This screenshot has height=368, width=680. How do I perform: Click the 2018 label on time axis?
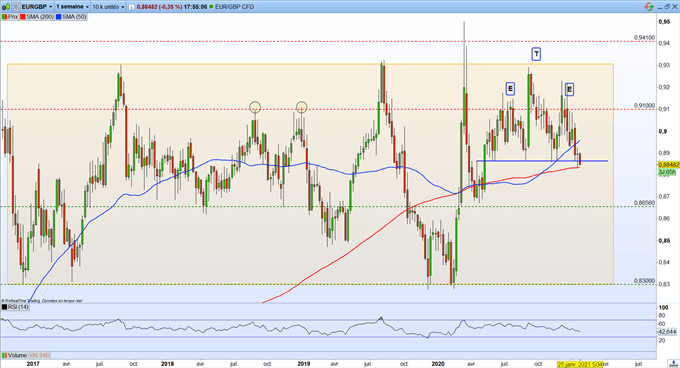tap(167, 364)
